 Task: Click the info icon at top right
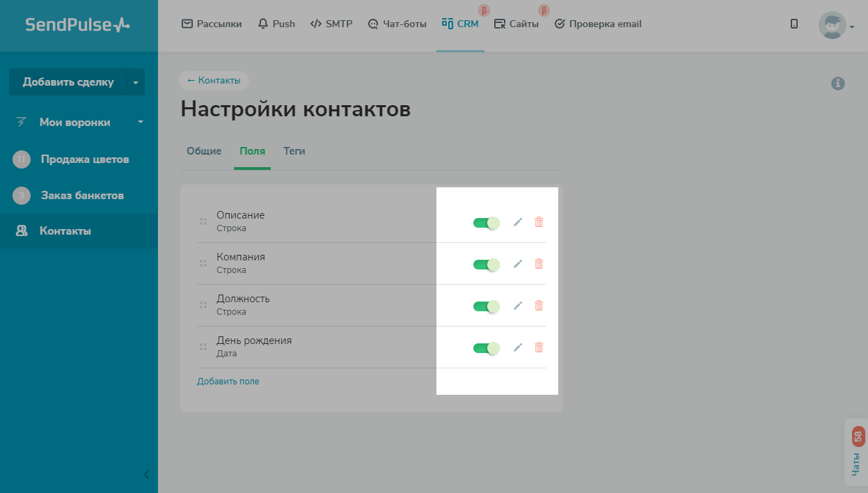point(838,84)
